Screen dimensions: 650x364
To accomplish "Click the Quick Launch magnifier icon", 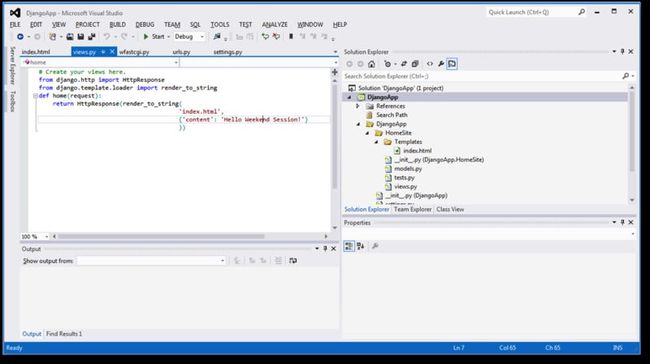I will tap(582, 12).
